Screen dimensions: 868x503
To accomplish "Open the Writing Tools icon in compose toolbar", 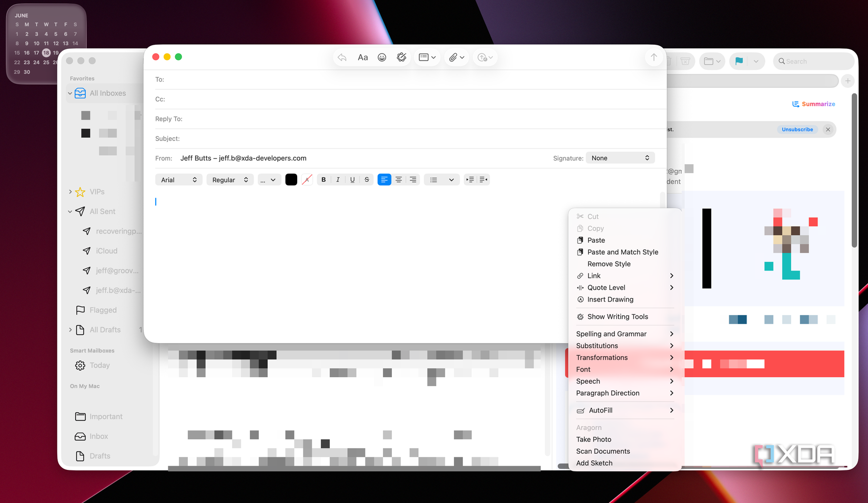I will click(401, 57).
